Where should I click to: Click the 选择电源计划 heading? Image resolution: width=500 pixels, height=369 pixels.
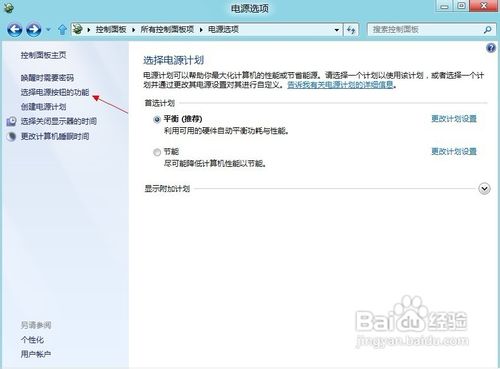click(x=173, y=60)
